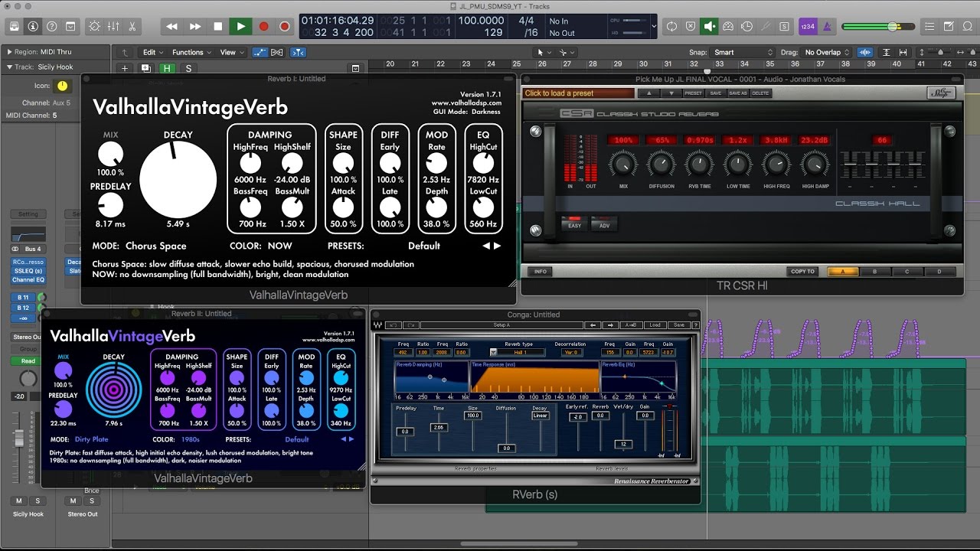The height and width of the screenshot is (551, 980).
Task: Click the add track plus button
Action: pos(125,68)
